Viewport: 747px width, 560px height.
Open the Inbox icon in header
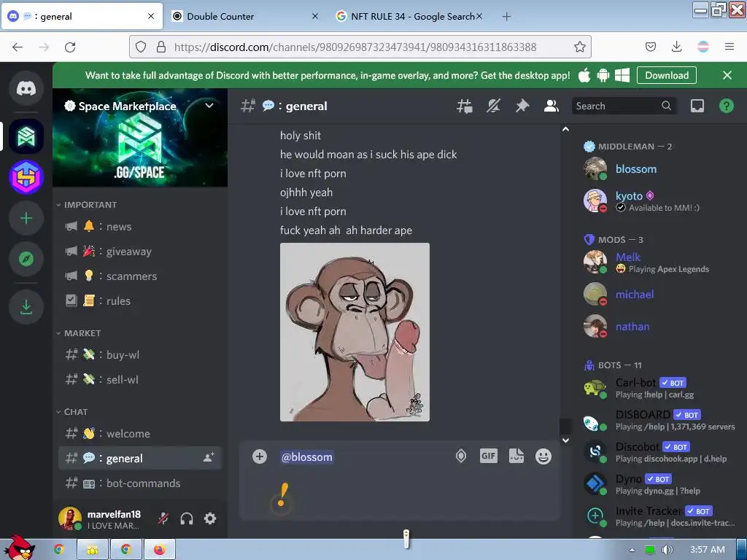(697, 106)
